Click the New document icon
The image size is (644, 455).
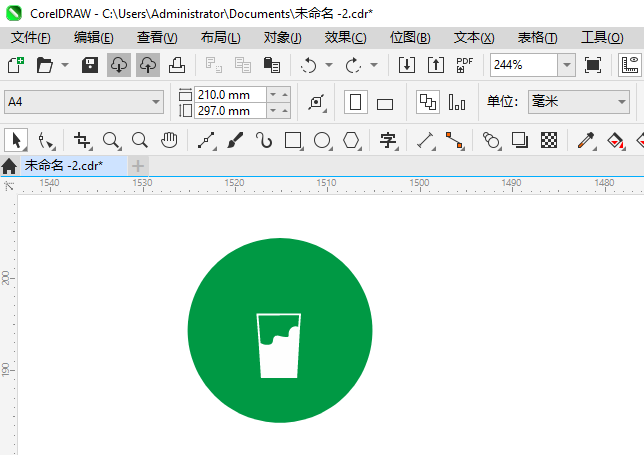tap(15, 65)
